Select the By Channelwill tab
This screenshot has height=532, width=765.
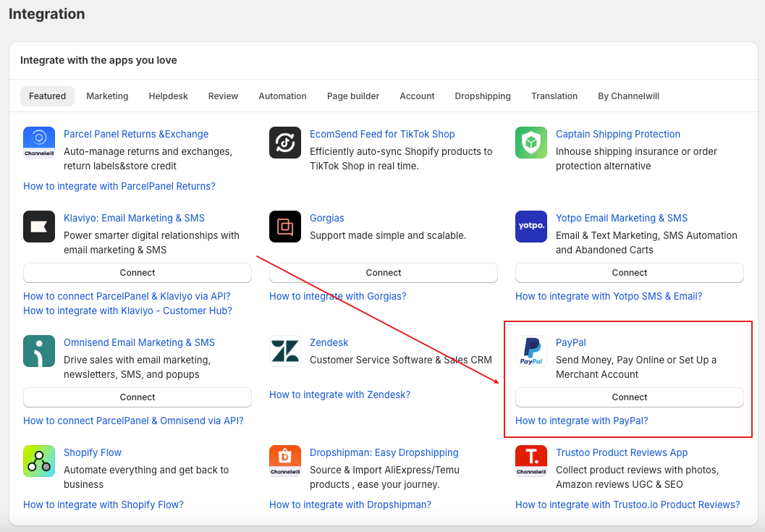[628, 96]
